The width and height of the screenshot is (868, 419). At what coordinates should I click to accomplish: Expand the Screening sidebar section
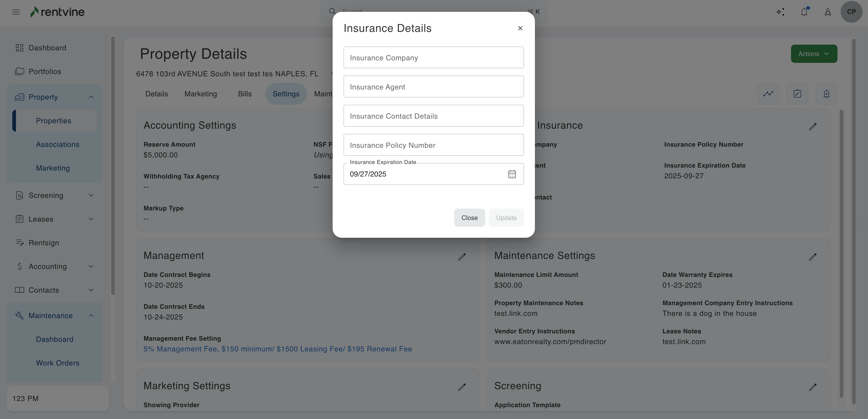click(91, 195)
